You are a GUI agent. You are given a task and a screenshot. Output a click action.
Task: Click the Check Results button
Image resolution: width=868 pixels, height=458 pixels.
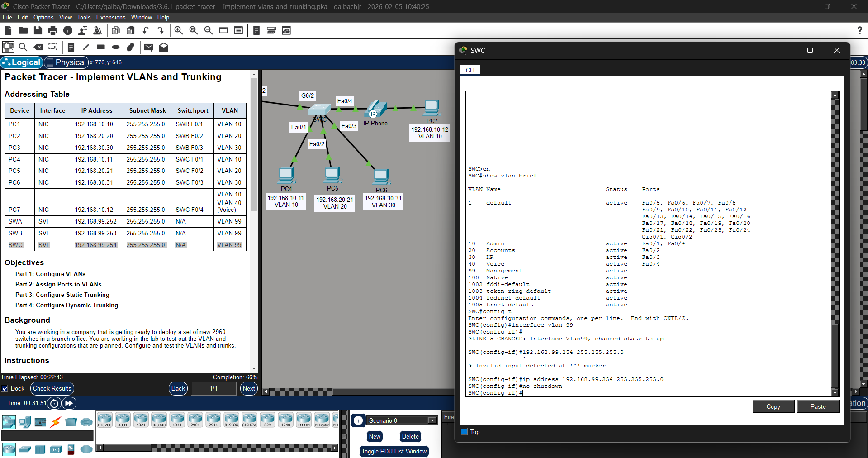pyautogui.click(x=52, y=388)
